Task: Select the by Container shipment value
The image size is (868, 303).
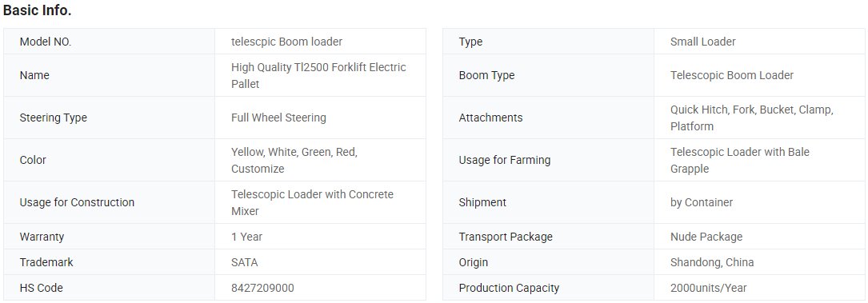Action: click(702, 202)
